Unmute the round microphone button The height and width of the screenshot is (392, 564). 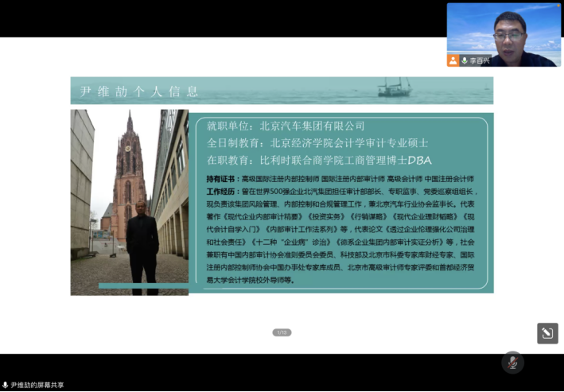click(513, 363)
